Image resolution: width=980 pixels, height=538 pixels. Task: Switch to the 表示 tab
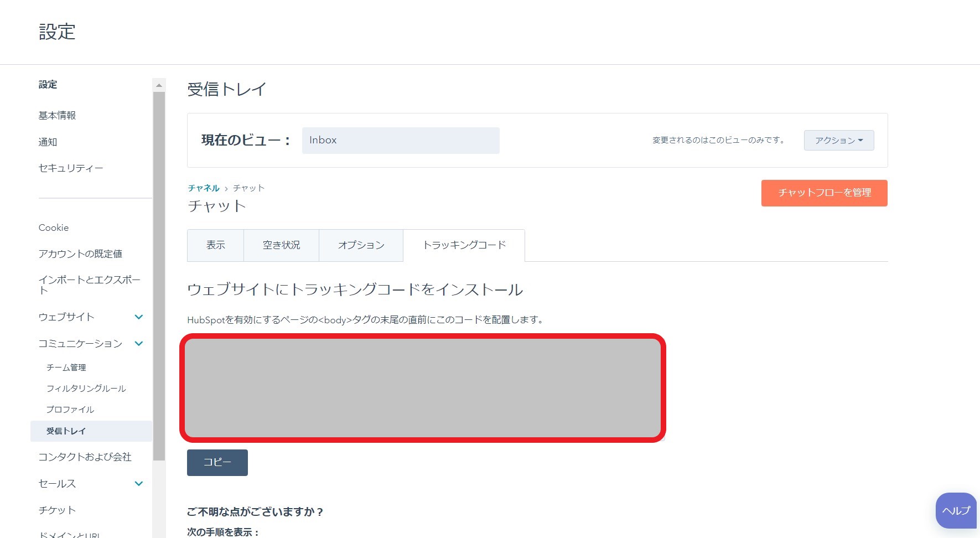(215, 245)
